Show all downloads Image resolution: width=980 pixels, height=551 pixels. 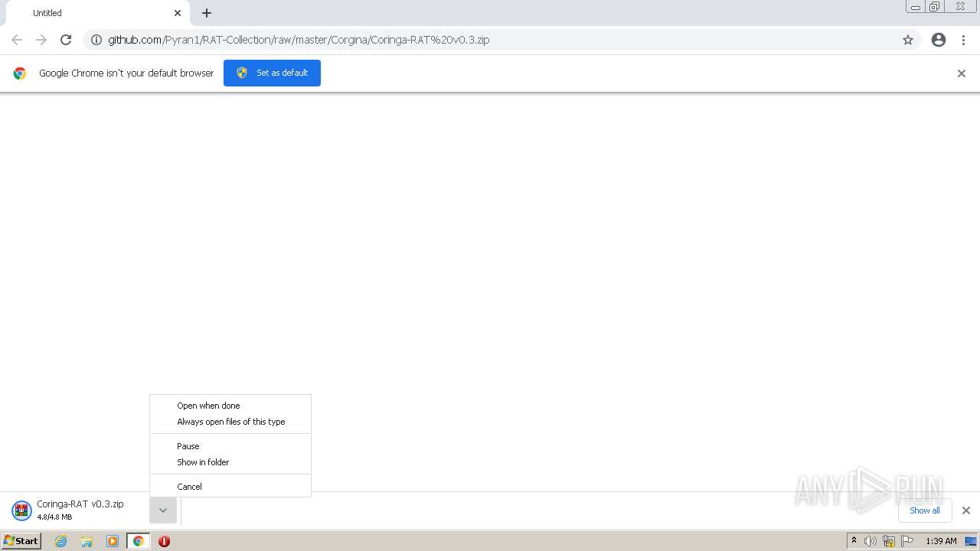click(x=924, y=510)
